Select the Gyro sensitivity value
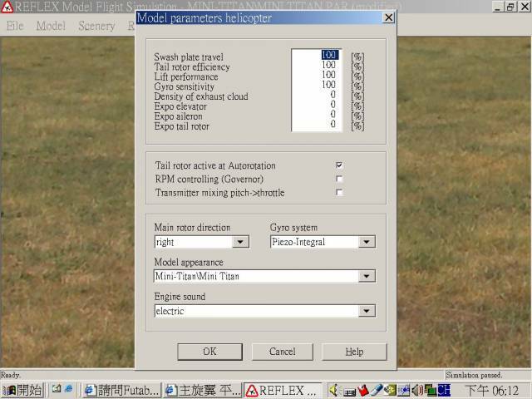The height and width of the screenshot is (399, 532). 328,85
